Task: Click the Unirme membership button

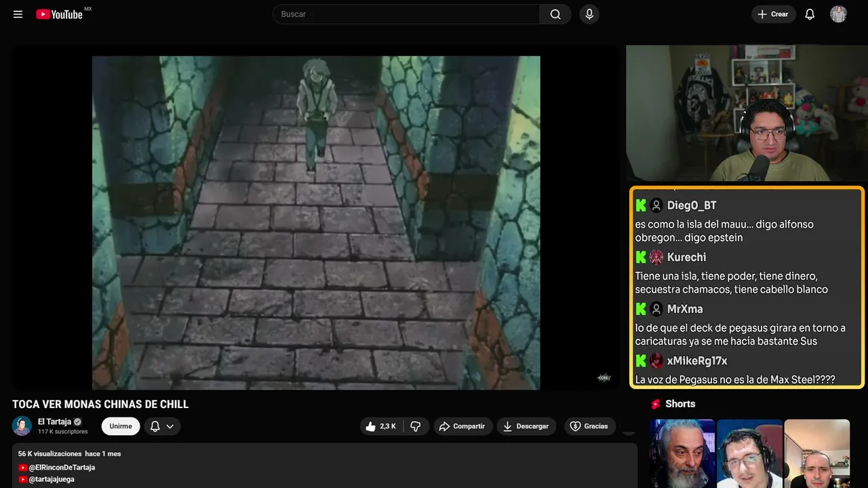Action: [121, 426]
